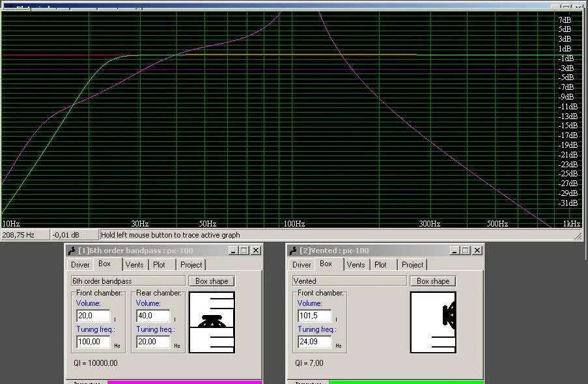The image size is (588, 384).
Task: Maximize the 6th order bandpass window
Action: click(x=244, y=251)
